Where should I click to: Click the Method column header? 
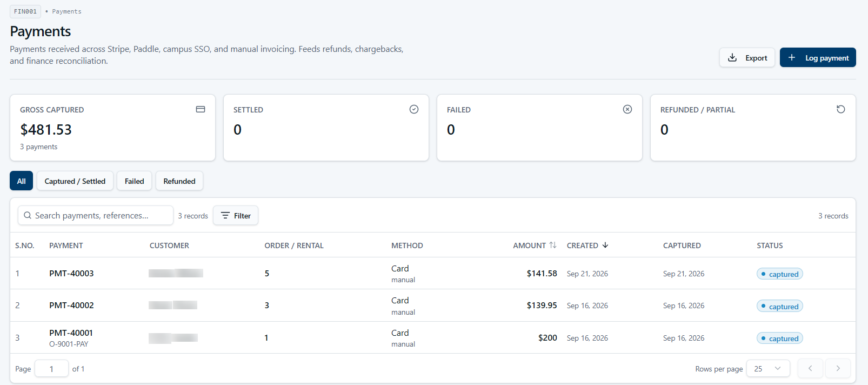(x=407, y=245)
